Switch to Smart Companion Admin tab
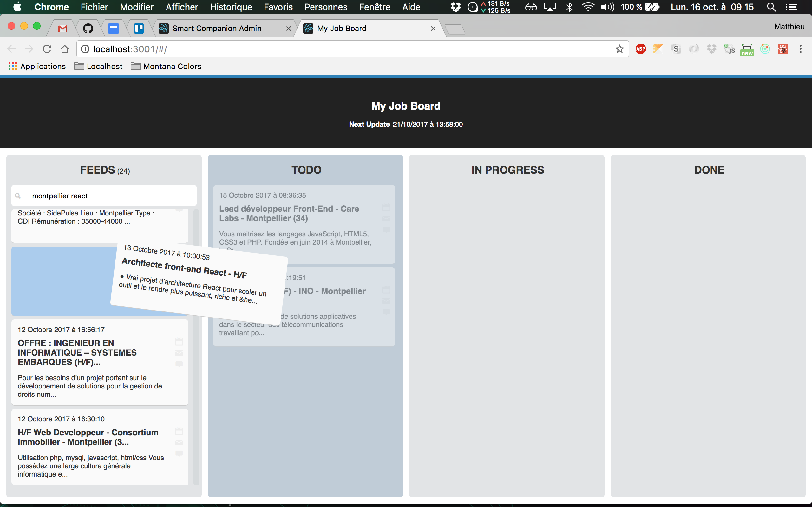 (217, 29)
